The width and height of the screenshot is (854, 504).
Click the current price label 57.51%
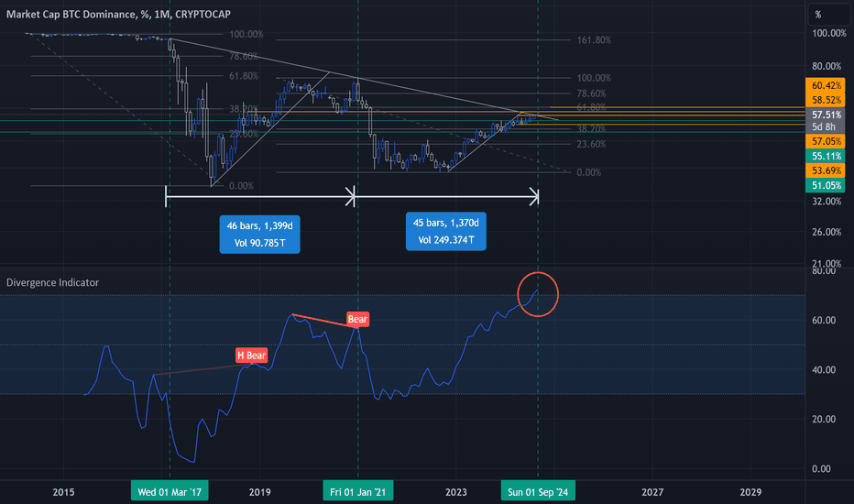point(825,115)
